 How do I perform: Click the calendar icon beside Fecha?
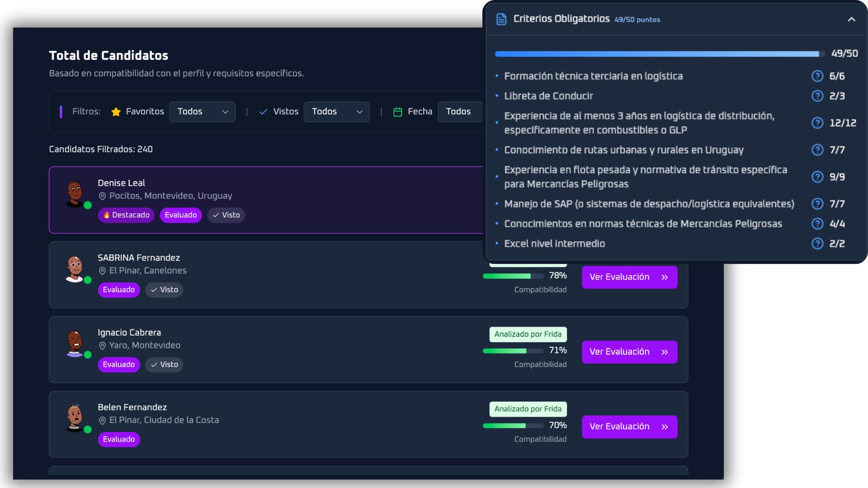pos(398,112)
